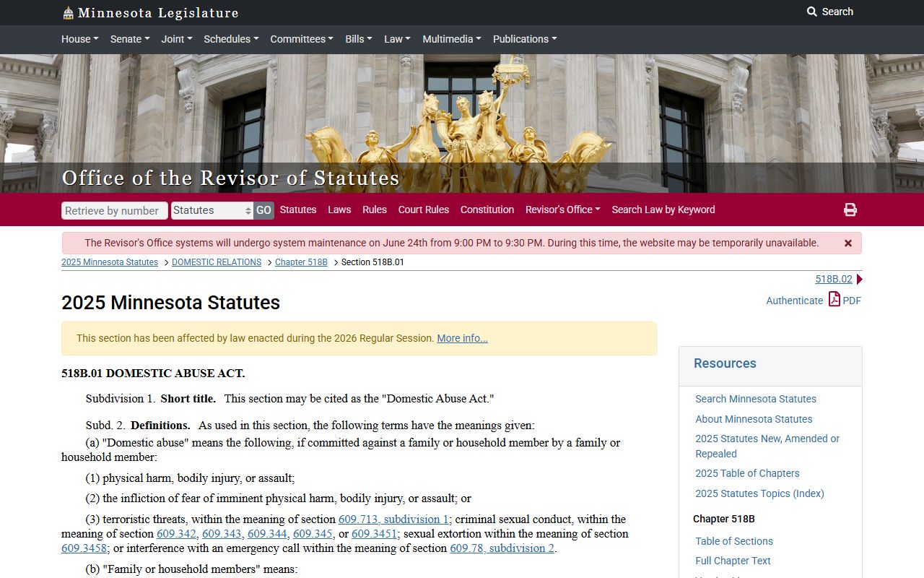
Task: Click the 2025 Minnesota Statutes breadcrumb
Action: click(x=110, y=262)
